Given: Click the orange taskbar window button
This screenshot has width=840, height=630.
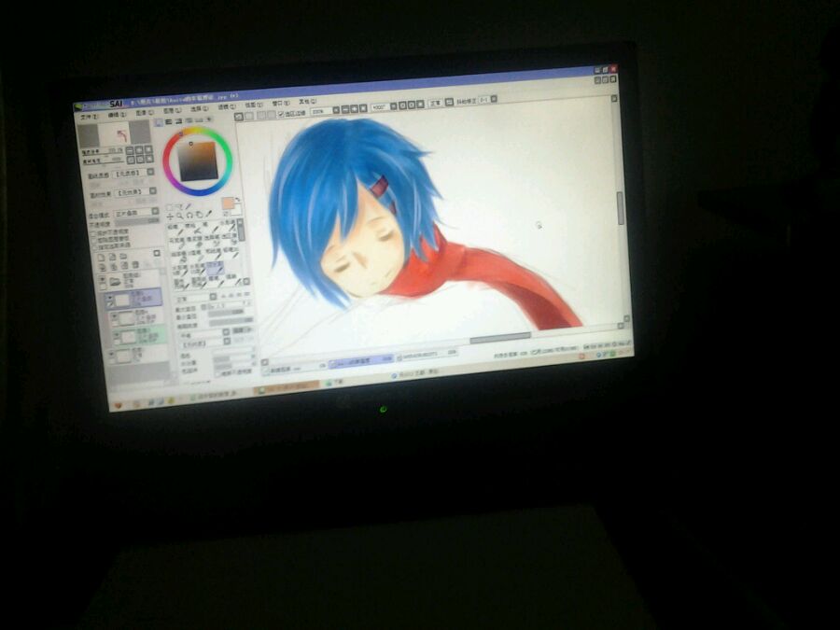Looking at the screenshot, I should [x=288, y=386].
